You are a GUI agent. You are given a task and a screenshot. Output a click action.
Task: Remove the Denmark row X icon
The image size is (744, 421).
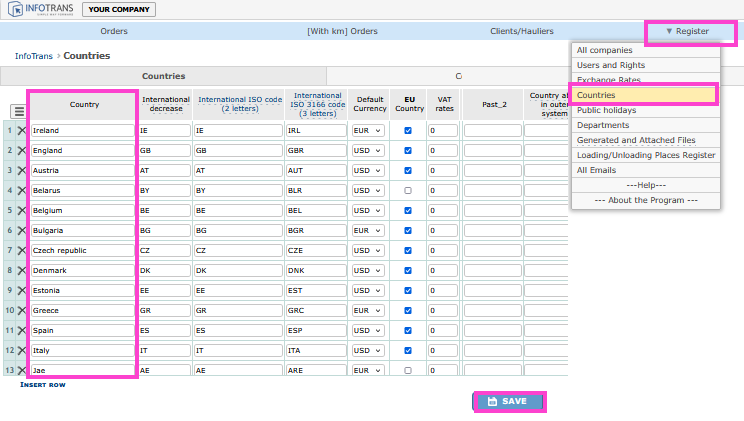pyautogui.click(x=21, y=271)
